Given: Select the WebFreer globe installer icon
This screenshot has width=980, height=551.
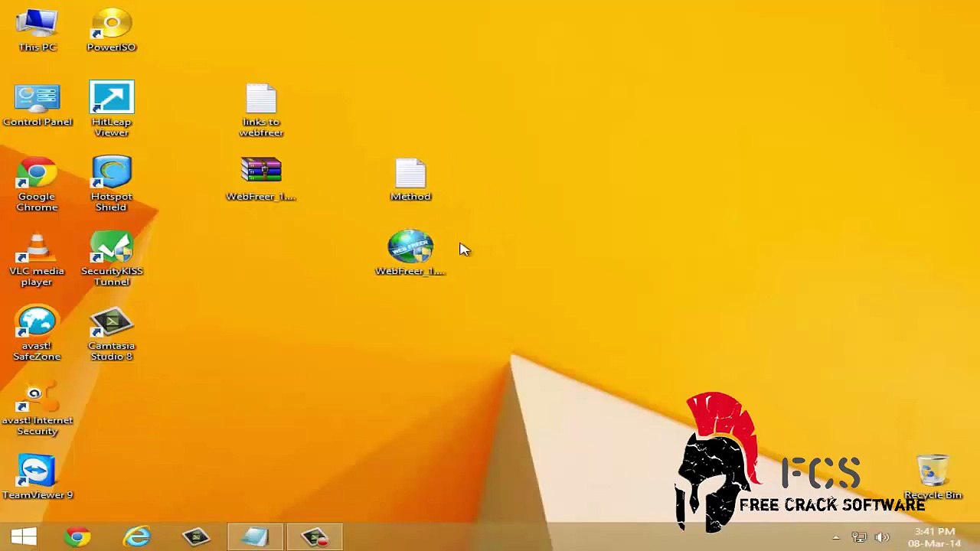Looking at the screenshot, I should (410, 253).
